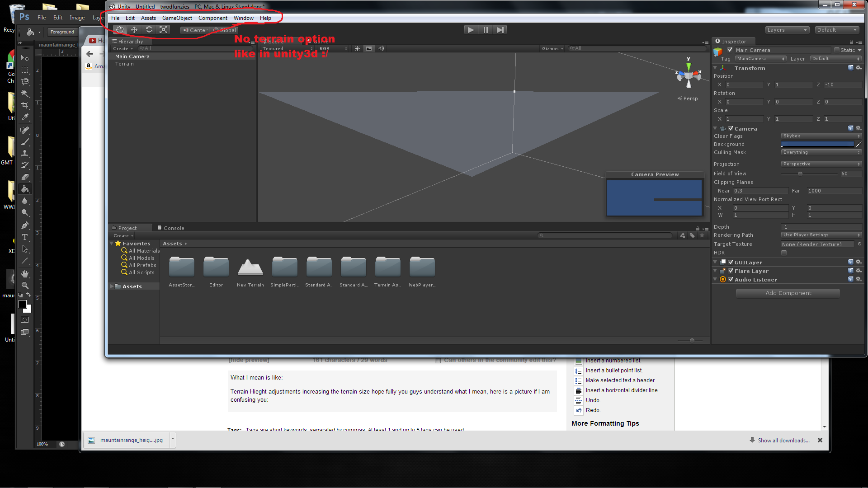Collapse the Favorites tree
This screenshot has height=488, width=868.
click(112, 243)
